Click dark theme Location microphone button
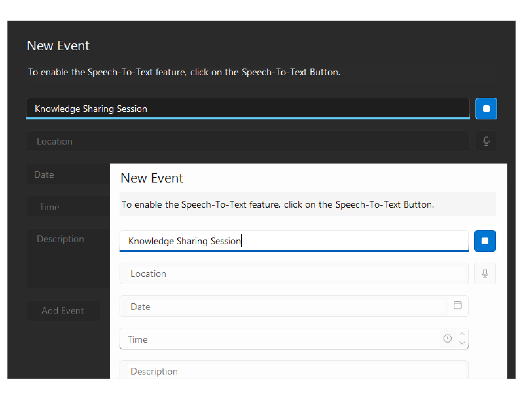The width and height of the screenshot is (523, 420). click(486, 141)
